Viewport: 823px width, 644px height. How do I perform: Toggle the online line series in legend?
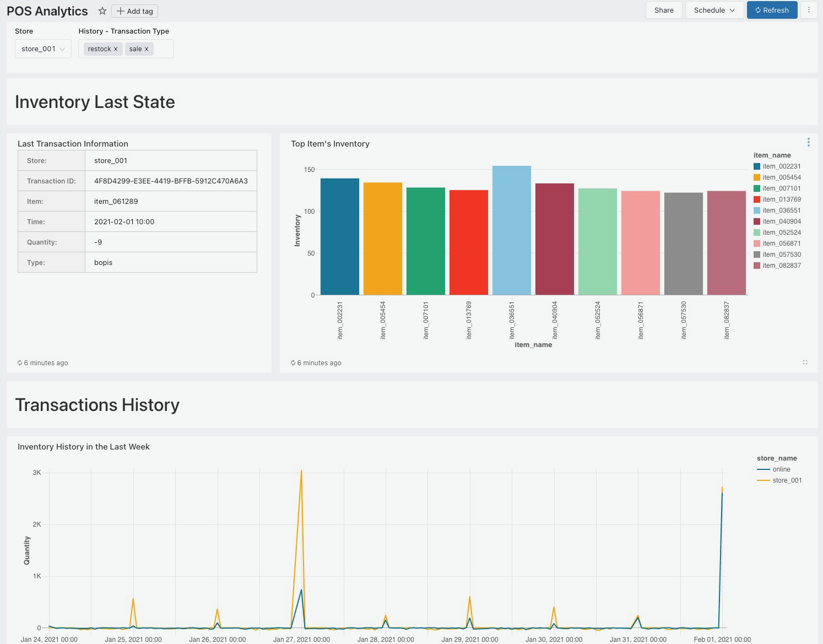pos(774,469)
